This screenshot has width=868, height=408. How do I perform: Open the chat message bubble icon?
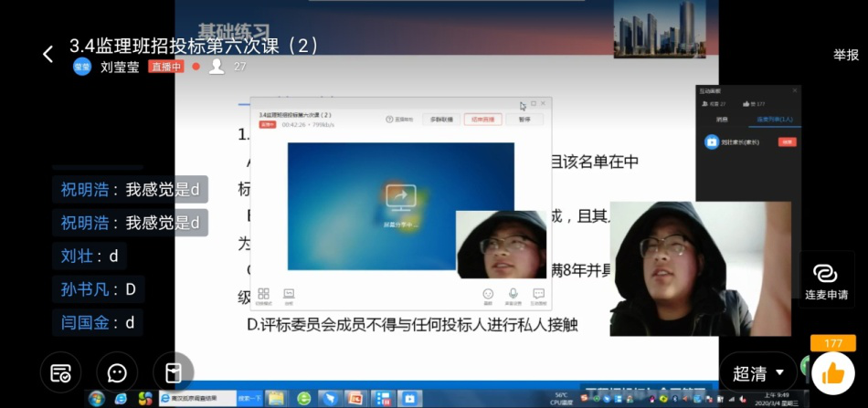pyautogui.click(x=117, y=372)
